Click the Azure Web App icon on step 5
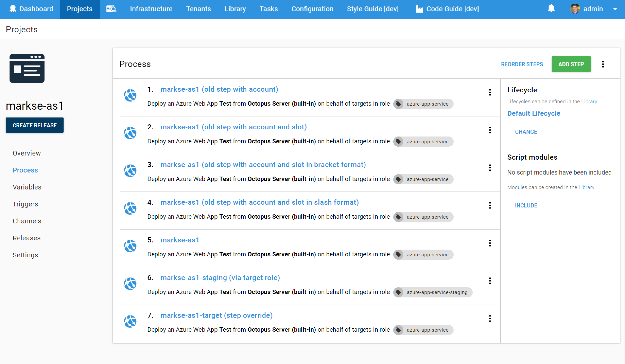Screen dimensions: 625x364 (x=130, y=246)
